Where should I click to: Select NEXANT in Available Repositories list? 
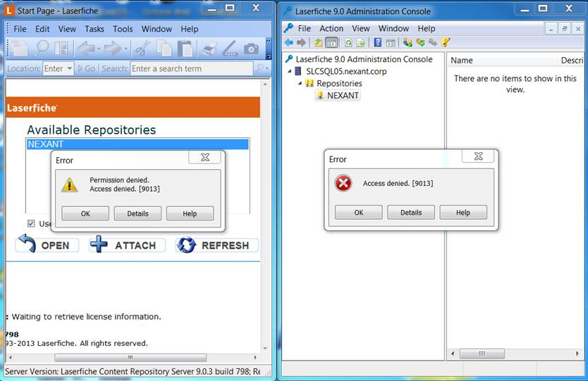pyautogui.click(x=137, y=144)
